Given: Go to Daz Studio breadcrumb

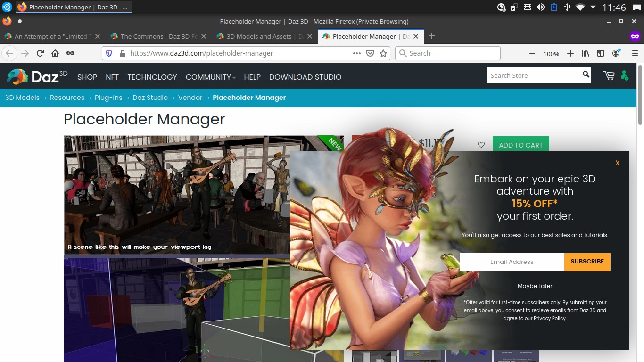Looking at the screenshot, I should click(150, 98).
